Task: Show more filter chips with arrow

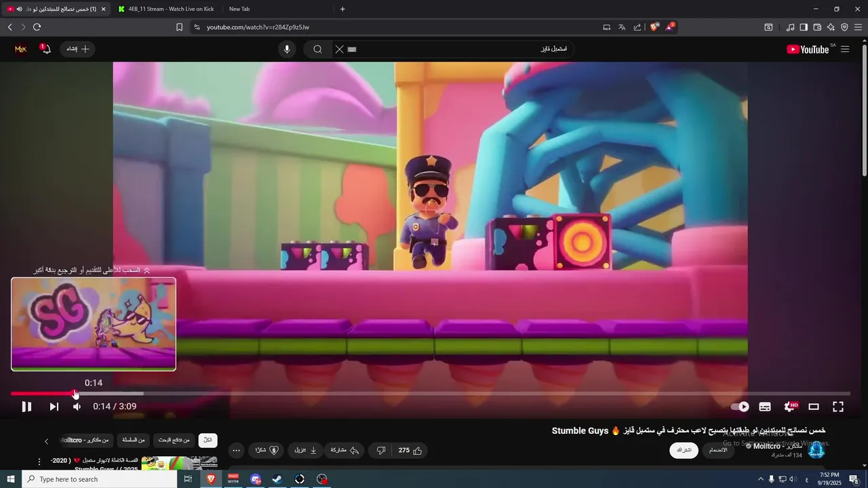Action: pyautogui.click(x=46, y=441)
